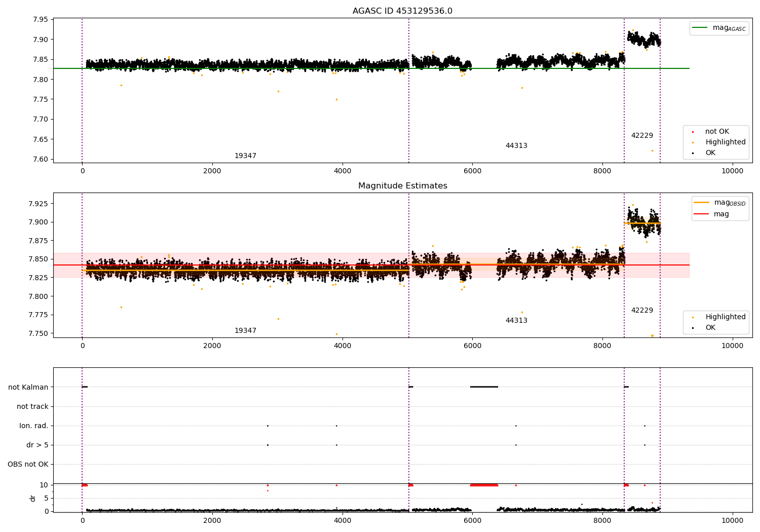Click the obsid label 44313 in the top plot

point(516,146)
